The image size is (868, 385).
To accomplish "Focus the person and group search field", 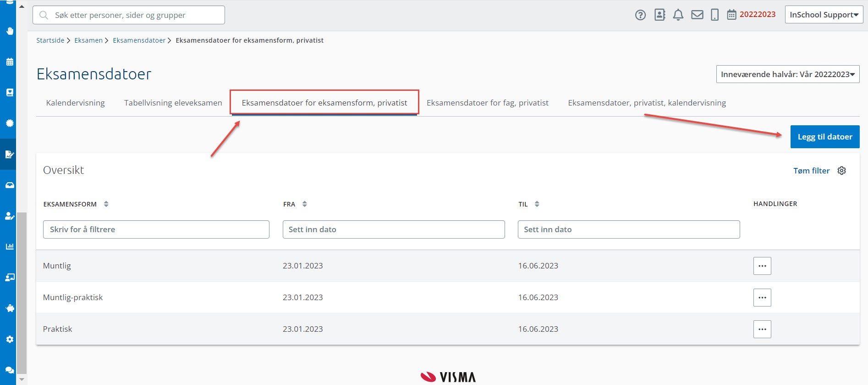I will point(129,15).
